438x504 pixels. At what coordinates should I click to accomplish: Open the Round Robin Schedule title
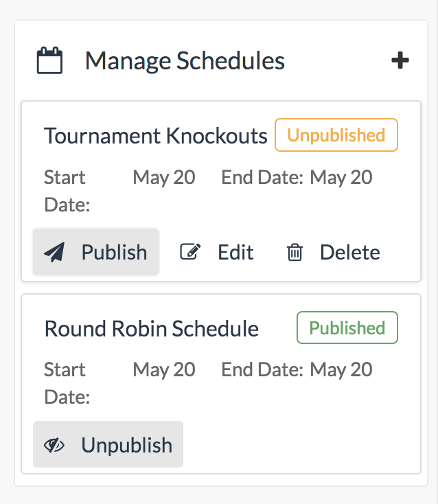pos(151,328)
